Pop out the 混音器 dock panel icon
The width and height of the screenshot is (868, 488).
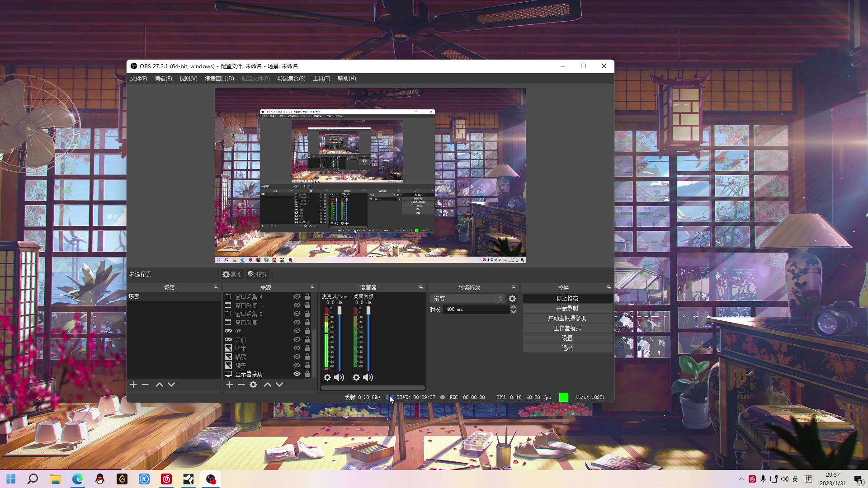click(x=421, y=287)
